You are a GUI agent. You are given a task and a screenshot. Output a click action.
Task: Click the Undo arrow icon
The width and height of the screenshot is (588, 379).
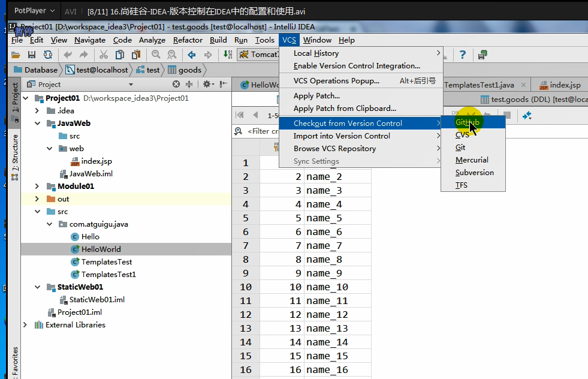click(68, 55)
